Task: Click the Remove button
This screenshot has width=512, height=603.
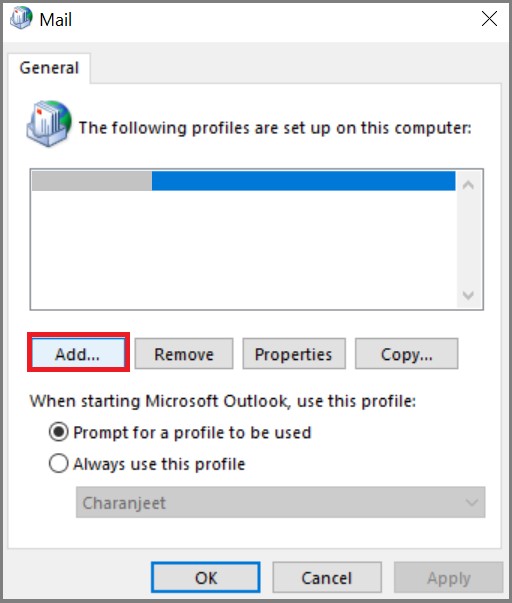Action: [x=184, y=353]
